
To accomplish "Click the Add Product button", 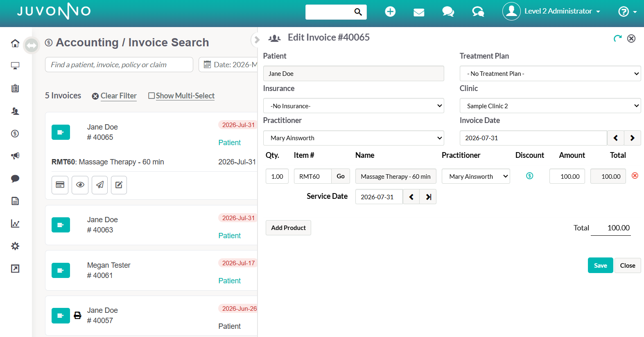I will [x=288, y=228].
